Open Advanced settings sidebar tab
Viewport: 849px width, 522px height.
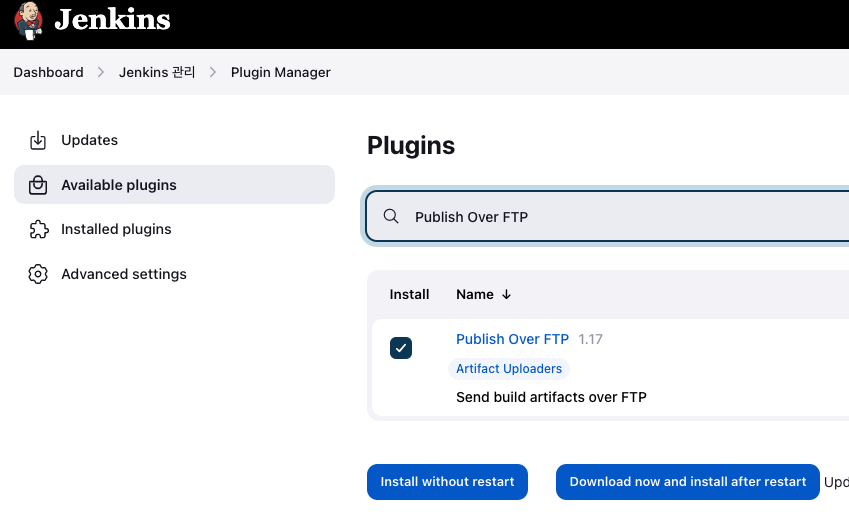(174, 274)
